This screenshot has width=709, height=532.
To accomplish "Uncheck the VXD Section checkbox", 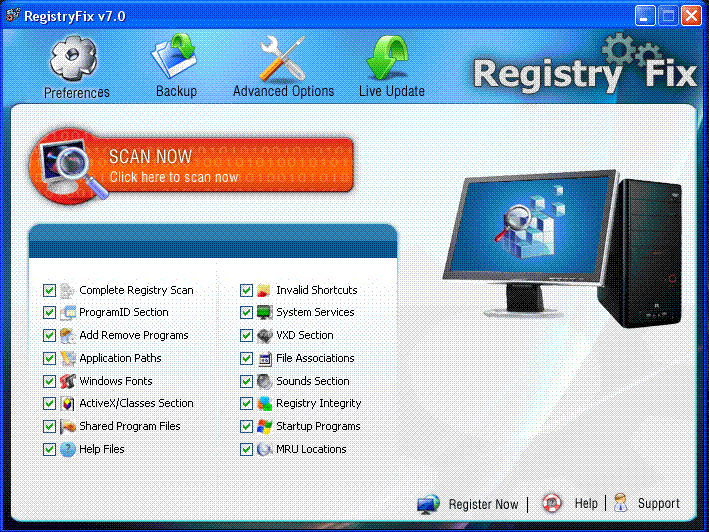I will tap(246, 335).
